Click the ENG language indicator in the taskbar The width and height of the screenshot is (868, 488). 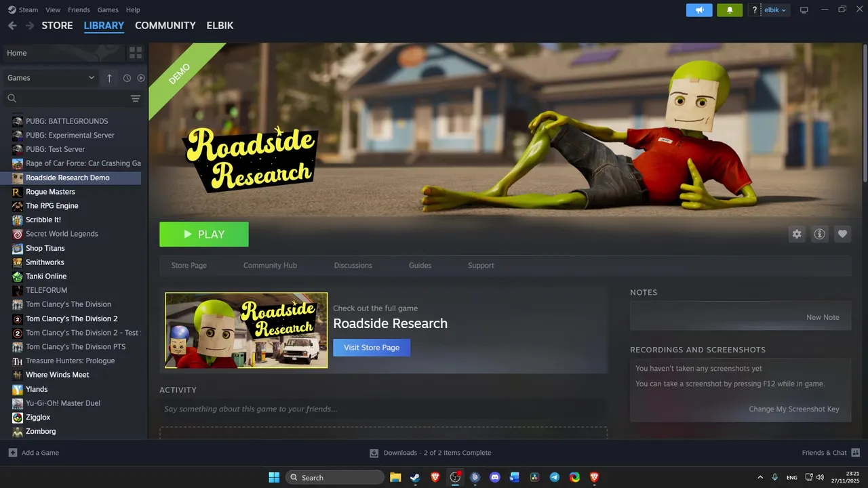click(x=792, y=478)
